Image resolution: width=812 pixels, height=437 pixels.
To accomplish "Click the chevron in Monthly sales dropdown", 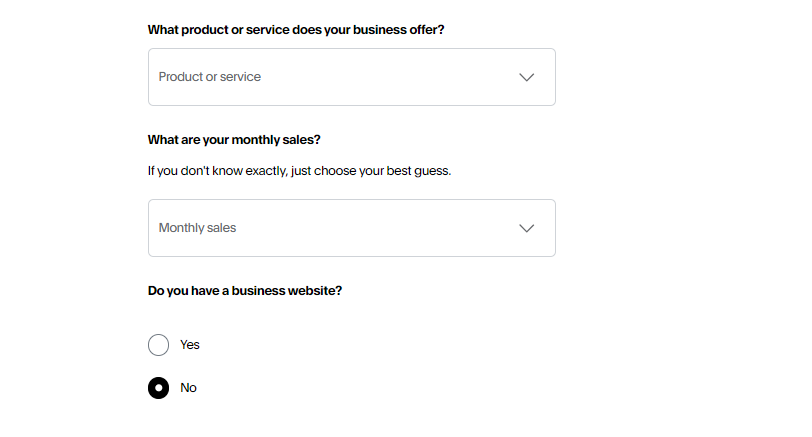I will (527, 228).
